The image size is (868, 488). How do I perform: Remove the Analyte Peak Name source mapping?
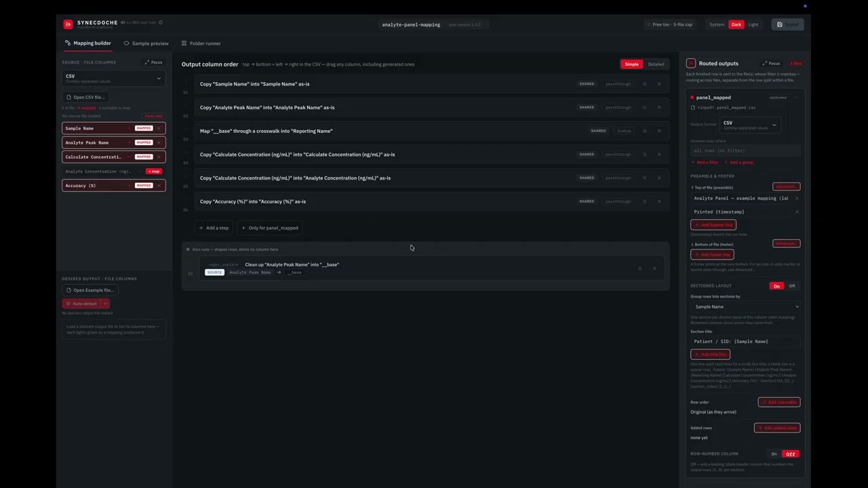coord(159,142)
